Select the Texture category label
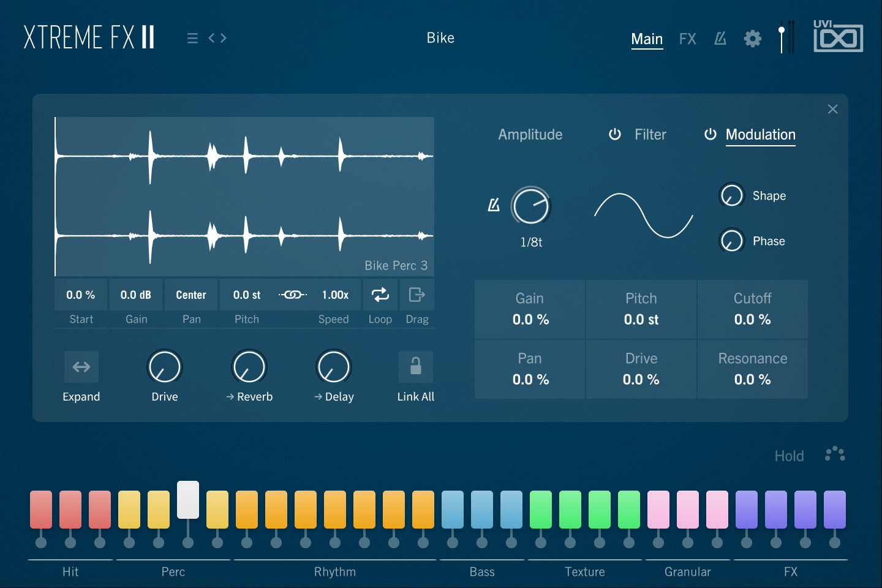 point(585,571)
